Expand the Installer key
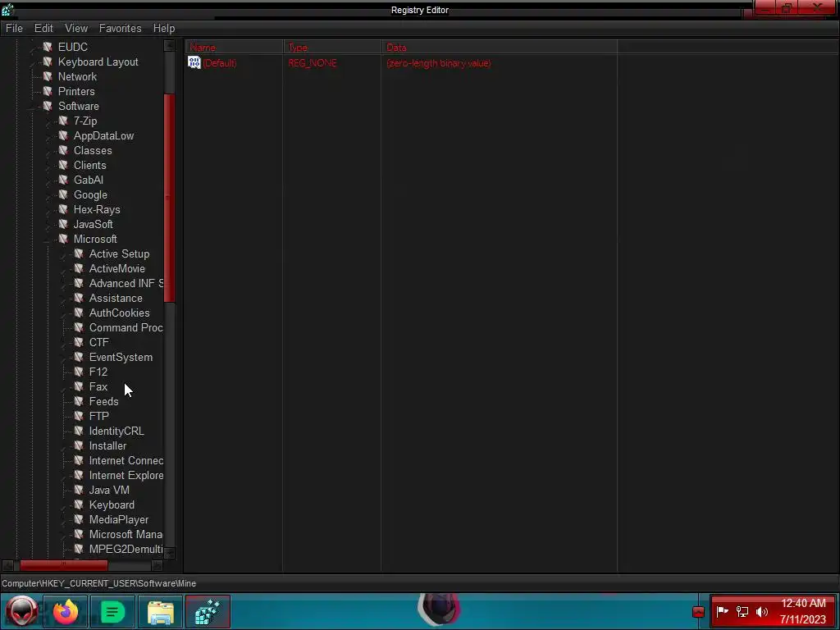Viewport: 840px width, 630px height. (x=64, y=446)
